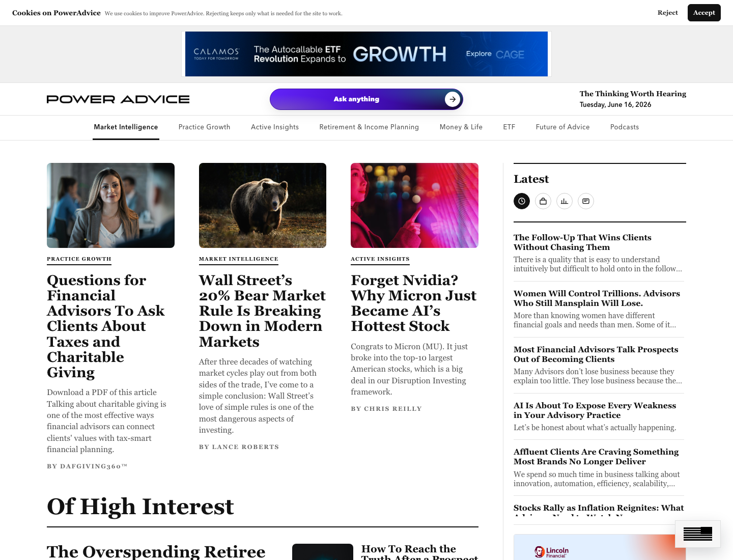Open the floating striped menu widget
The height and width of the screenshot is (560, 733).
(698, 534)
